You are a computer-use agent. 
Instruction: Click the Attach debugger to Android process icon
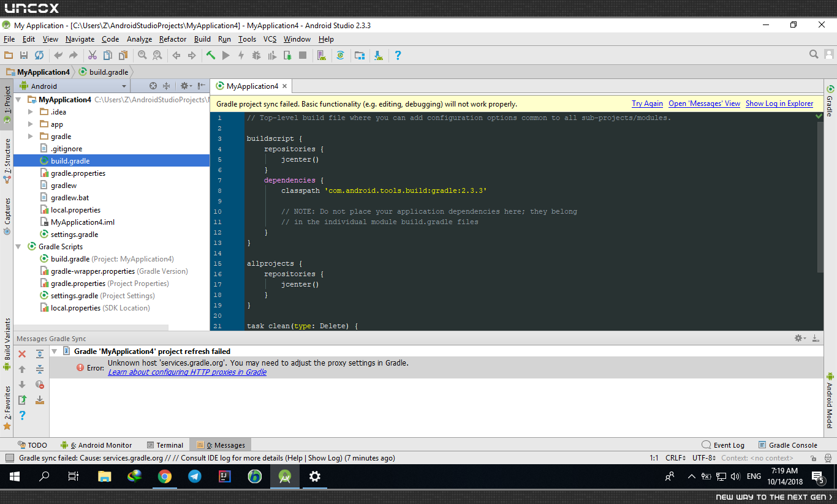[287, 55]
